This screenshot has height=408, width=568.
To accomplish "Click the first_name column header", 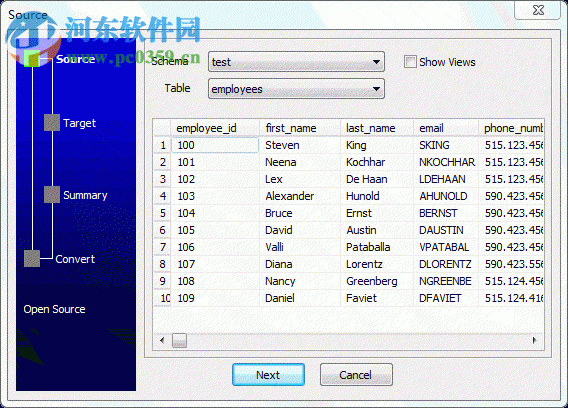I will click(300, 128).
